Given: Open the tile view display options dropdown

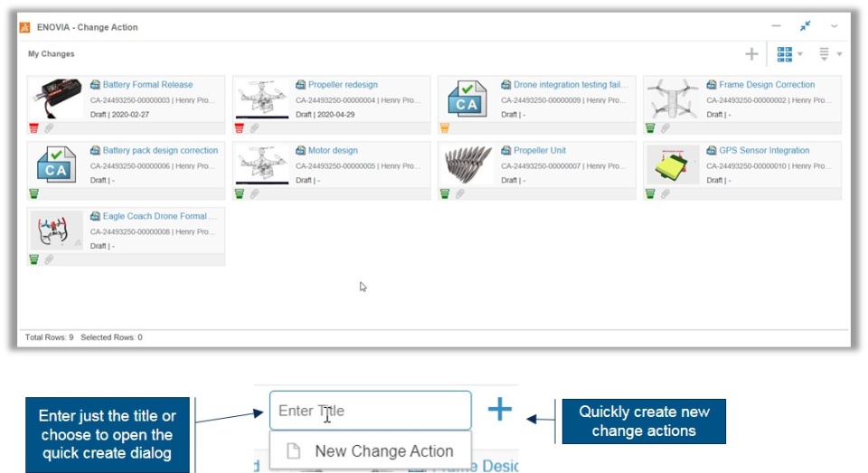Looking at the screenshot, I should click(x=789, y=54).
